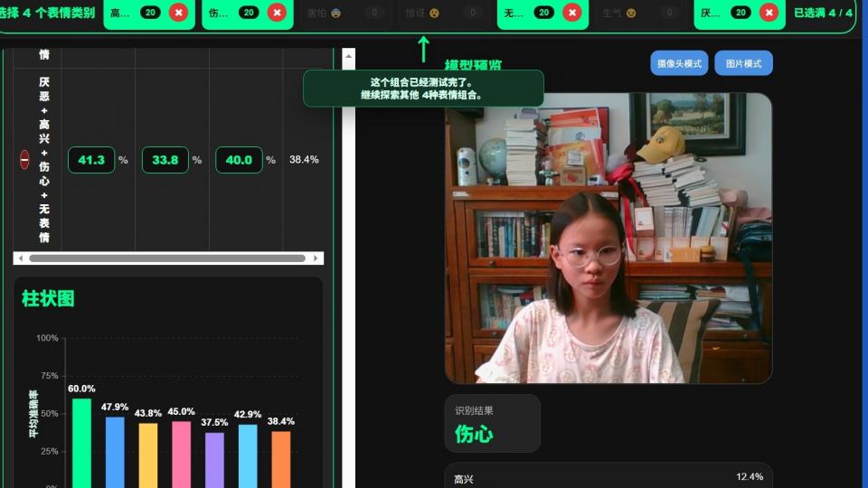The height and width of the screenshot is (488, 868).
Task: Delete the 厌恶+高兴+伤心+无表情 row with minus icon
Action: pyautogui.click(x=24, y=159)
